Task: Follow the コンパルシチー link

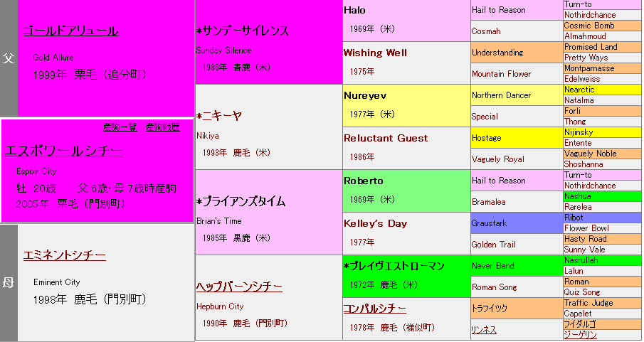Action: coord(375,308)
